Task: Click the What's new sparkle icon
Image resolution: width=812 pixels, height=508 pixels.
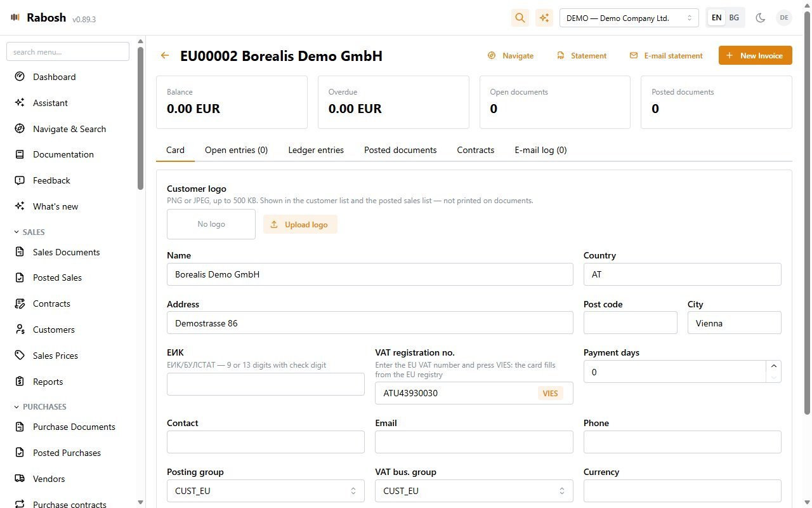Action: click(20, 206)
